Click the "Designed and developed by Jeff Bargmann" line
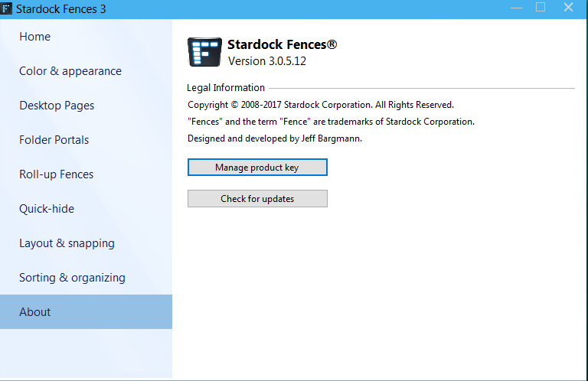 coord(275,138)
